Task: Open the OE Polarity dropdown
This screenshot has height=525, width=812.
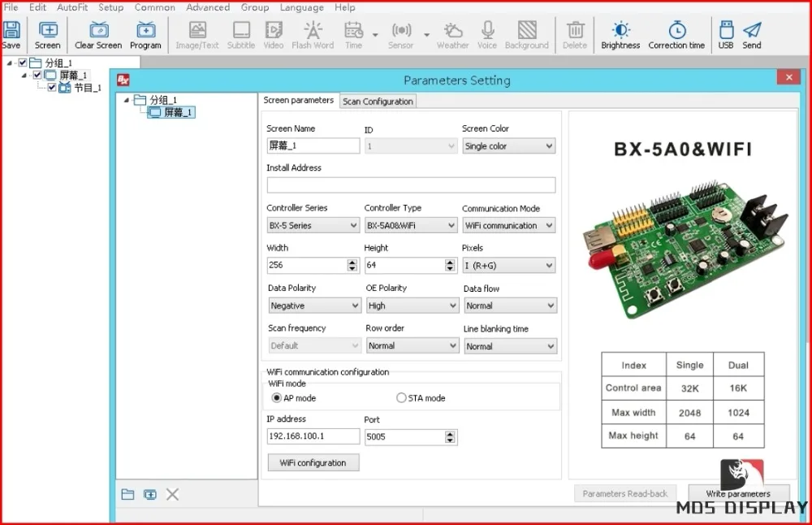Action: (412, 306)
